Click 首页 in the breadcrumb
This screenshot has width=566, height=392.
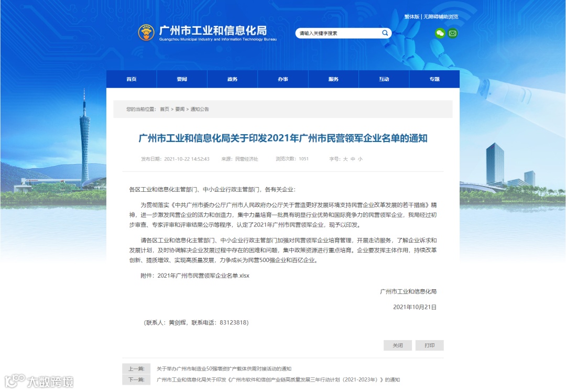point(165,109)
